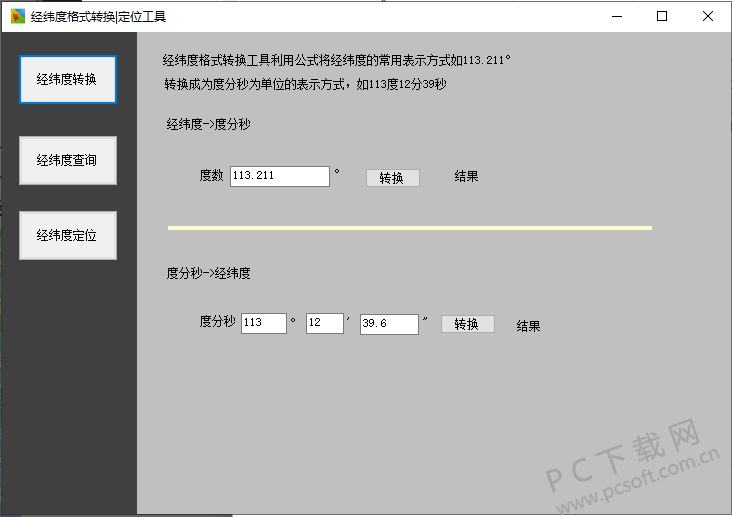Close the 经纬度格式转换 window
732x517 pixels.
click(707, 16)
